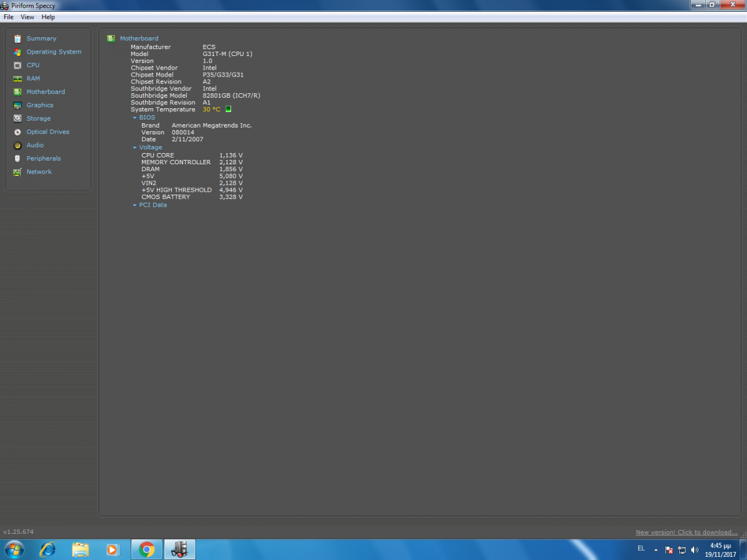747x560 pixels.
Task: Open the Optical Drives section
Action: [48, 132]
